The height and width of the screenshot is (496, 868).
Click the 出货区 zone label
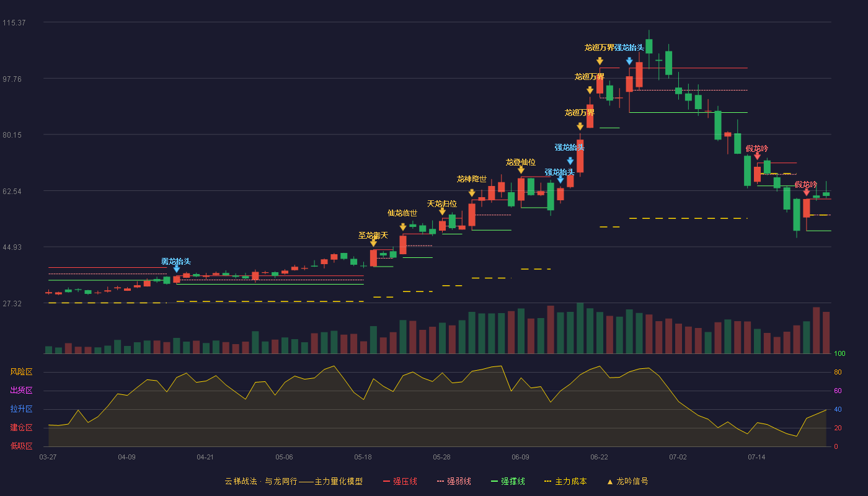pos(21,391)
